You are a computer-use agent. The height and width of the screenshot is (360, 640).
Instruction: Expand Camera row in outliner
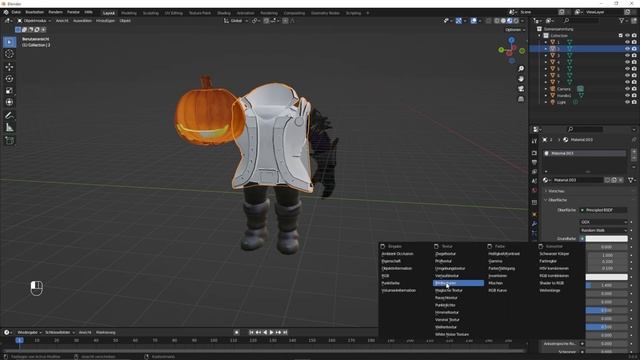tap(546, 89)
